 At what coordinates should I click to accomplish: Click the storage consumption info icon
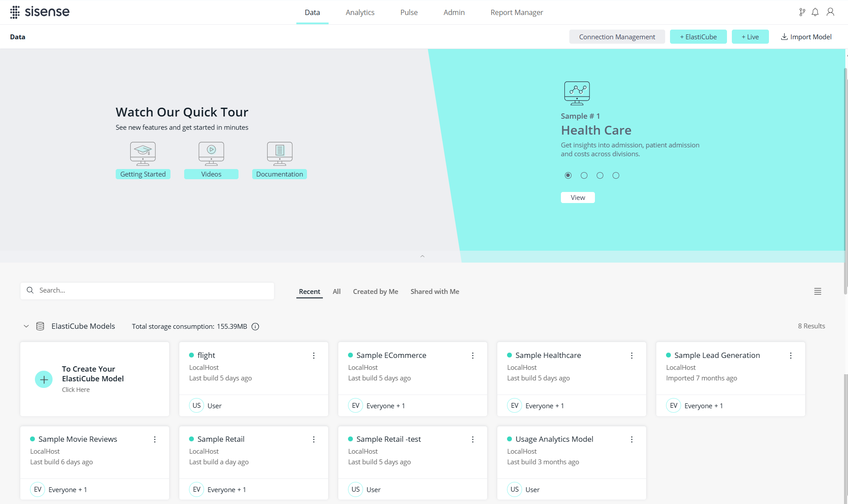tap(255, 327)
